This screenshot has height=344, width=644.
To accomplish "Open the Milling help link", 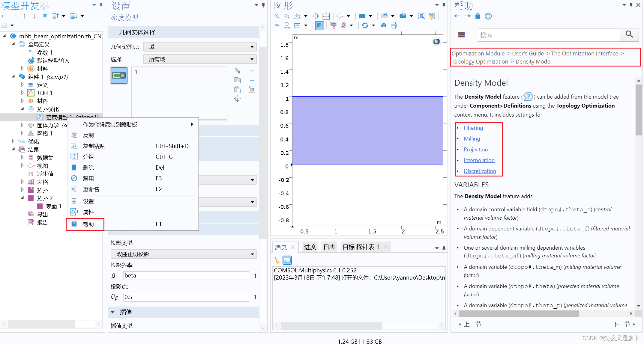I will pos(472,139).
